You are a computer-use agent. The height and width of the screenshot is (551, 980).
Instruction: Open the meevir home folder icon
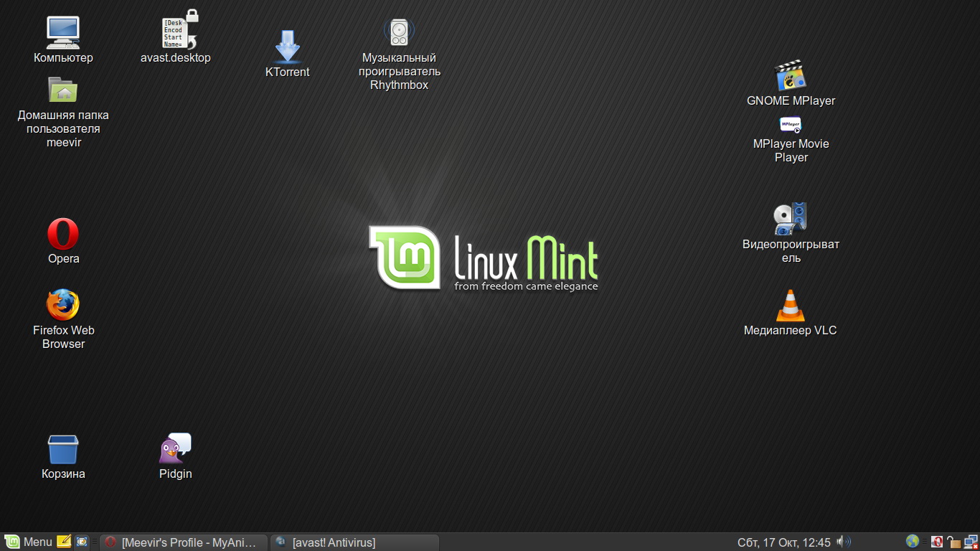pyautogui.click(x=63, y=90)
